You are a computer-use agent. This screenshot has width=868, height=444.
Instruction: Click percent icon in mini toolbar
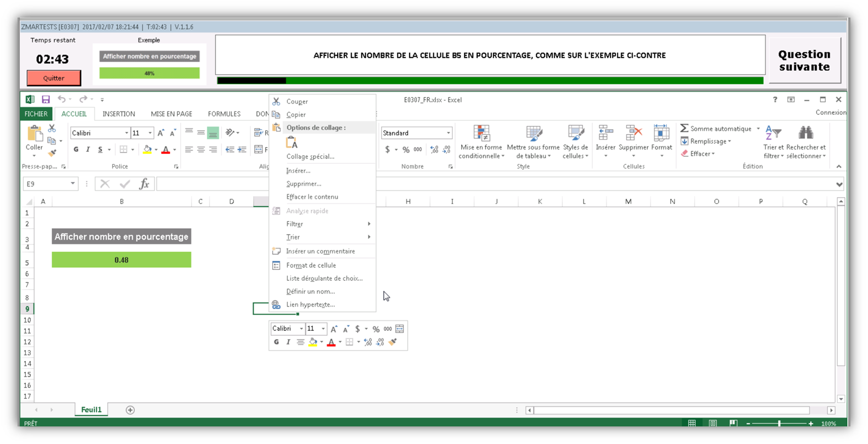click(376, 329)
